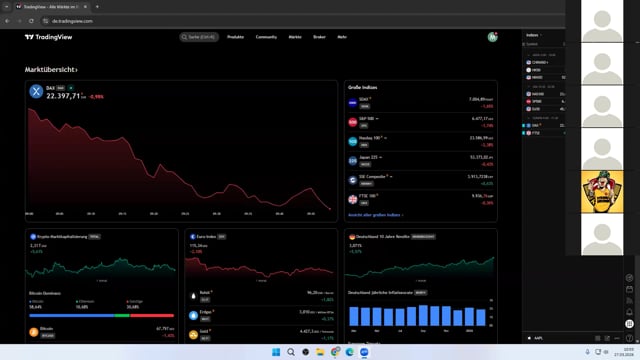Select DAX in the watchlist panel
The image size is (640, 360).
click(545, 126)
